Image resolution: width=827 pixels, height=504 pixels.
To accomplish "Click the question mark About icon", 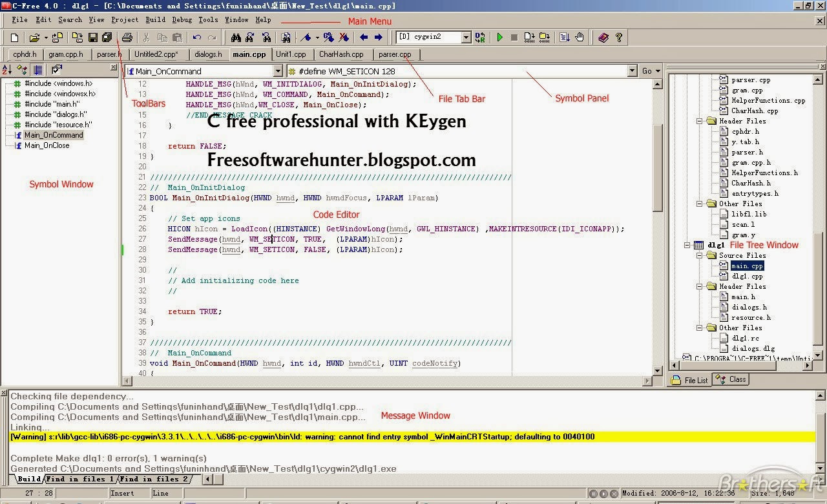I will [x=618, y=37].
